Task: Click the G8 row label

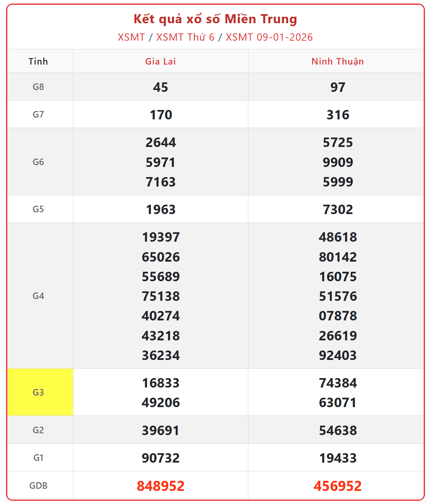Action: (38, 87)
